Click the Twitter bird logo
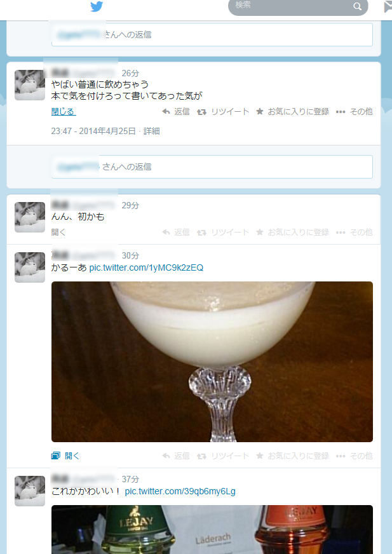 click(97, 6)
